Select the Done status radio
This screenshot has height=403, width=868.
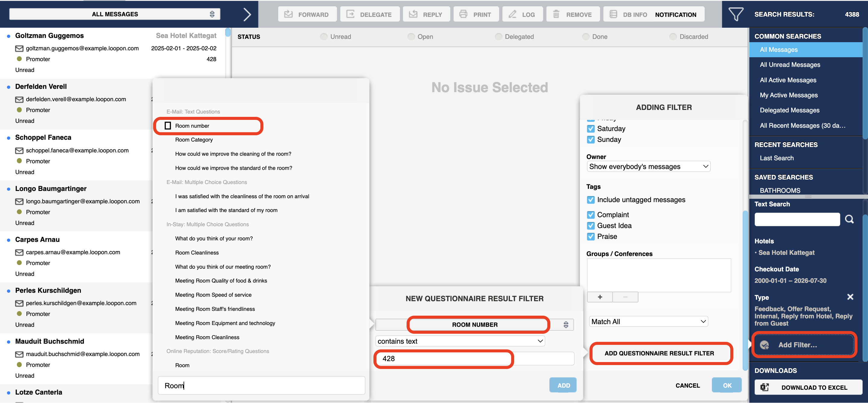click(x=586, y=37)
